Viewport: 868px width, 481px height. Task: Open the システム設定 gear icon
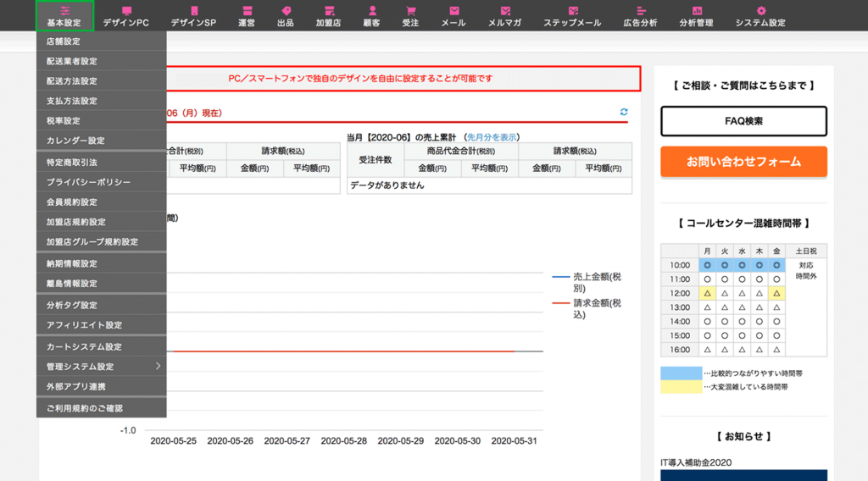[760, 11]
